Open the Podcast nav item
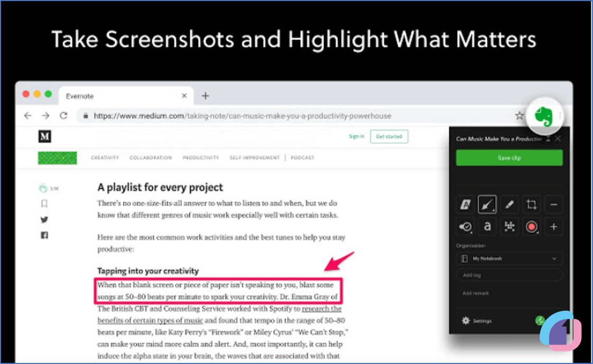 point(302,157)
